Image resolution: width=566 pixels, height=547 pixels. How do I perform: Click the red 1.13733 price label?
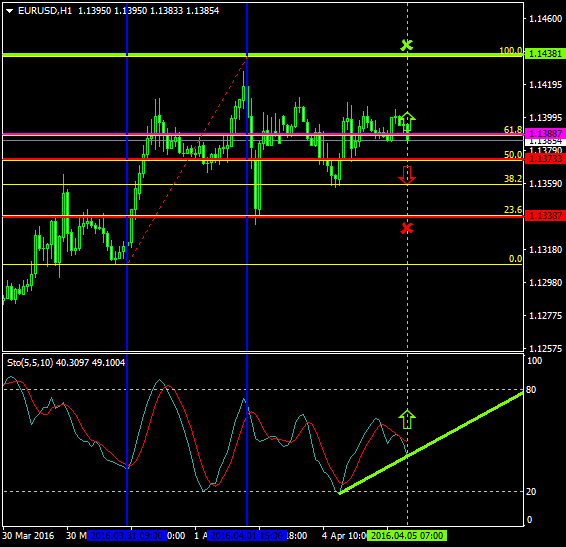[x=545, y=159]
